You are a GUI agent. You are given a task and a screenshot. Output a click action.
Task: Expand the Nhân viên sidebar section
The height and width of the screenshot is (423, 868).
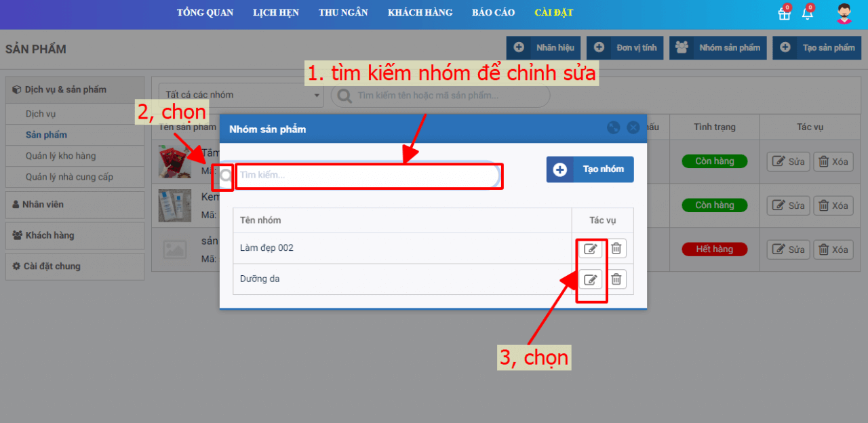click(75, 204)
